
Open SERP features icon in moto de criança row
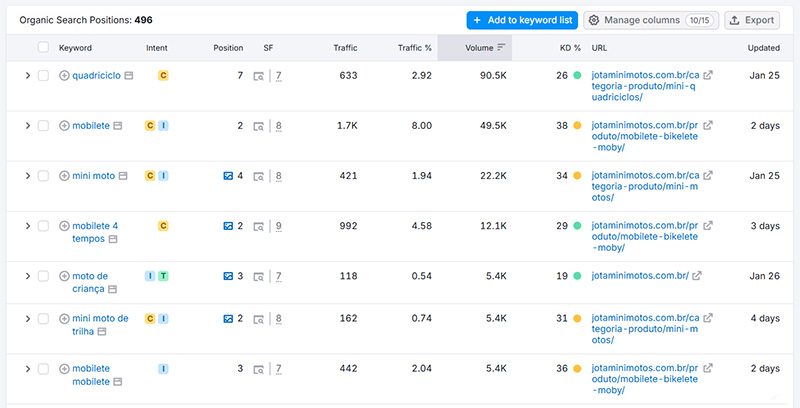pyautogui.click(x=258, y=276)
